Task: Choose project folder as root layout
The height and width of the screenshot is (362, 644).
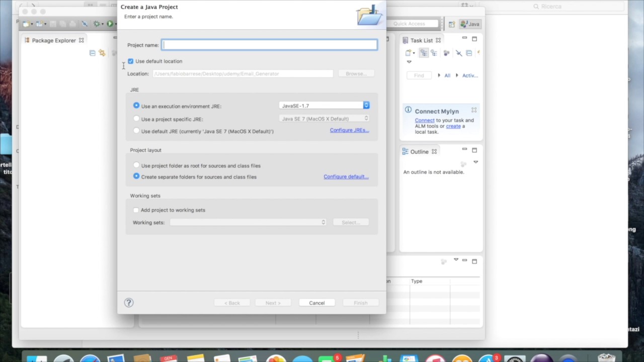Action: point(136,165)
